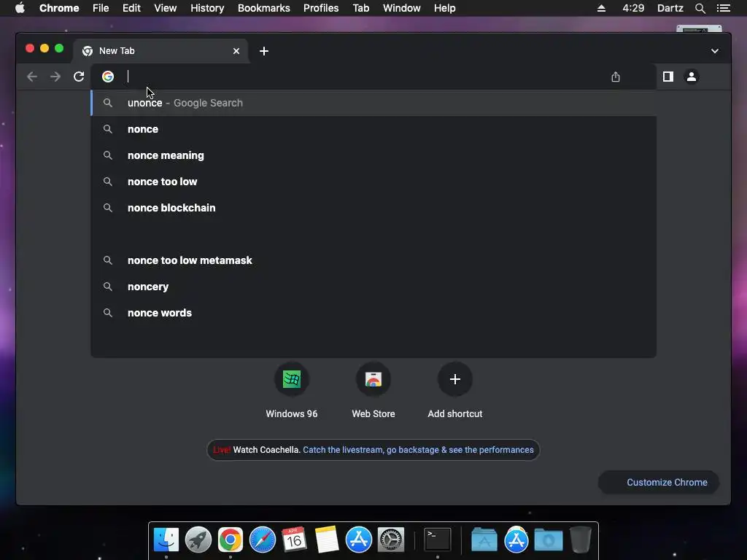The width and height of the screenshot is (747, 560).
Task: Open the File menu
Action: [x=101, y=8]
